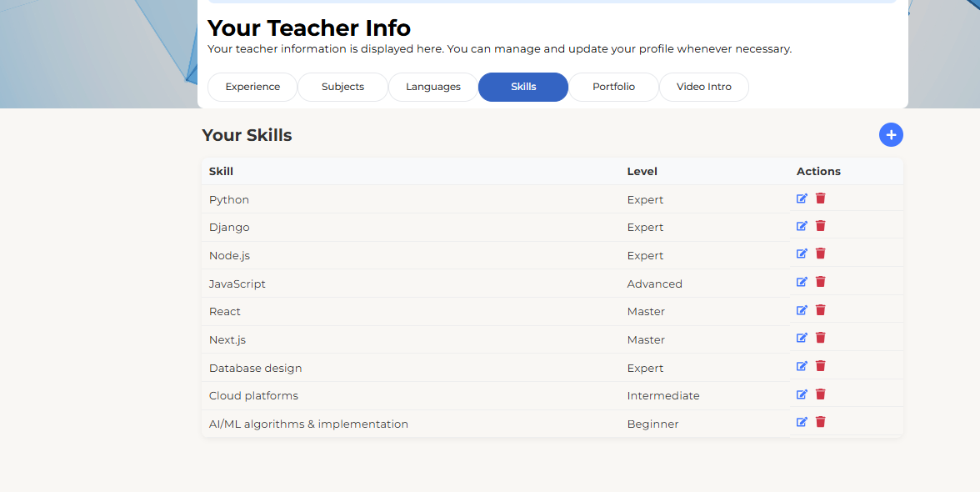
Task: Edit the Cloud platforms skill
Action: pos(802,394)
